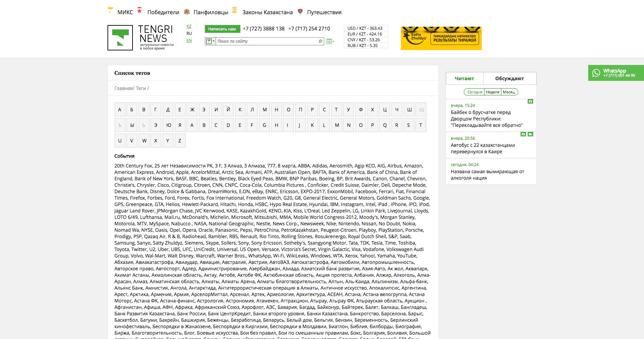The width and height of the screenshot is (644, 339).
Task: Switch site language to EN
Action: pyautogui.click(x=189, y=41)
